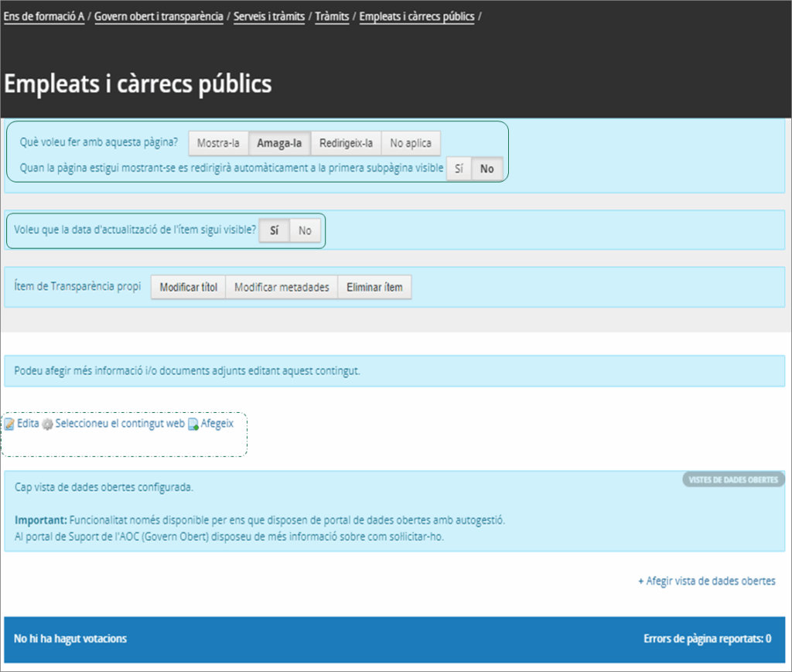Open the Tràmits breadcrumb link
The width and height of the screenshot is (792, 672).
[332, 16]
